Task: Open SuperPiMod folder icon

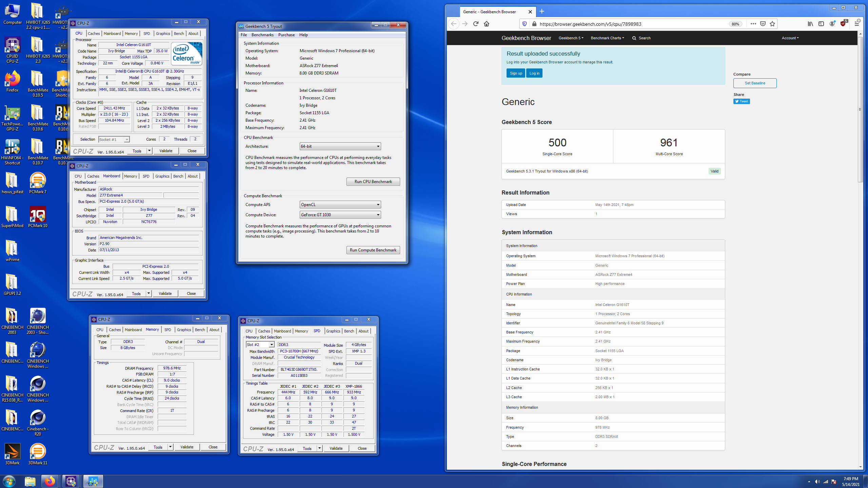Action: [x=12, y=217]
